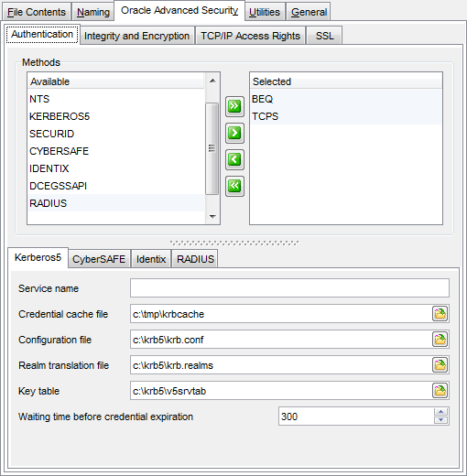Image resolution: width=467 pixels, height=476 pixels.
Task: Select the Kerberos5 settings tab
Action: point(38,257)
